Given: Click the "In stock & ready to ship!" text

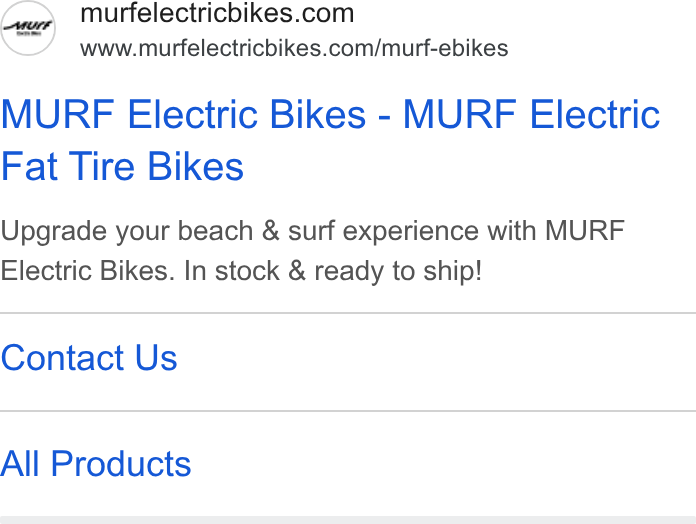Looking at the screenshot, I should 333,271.
